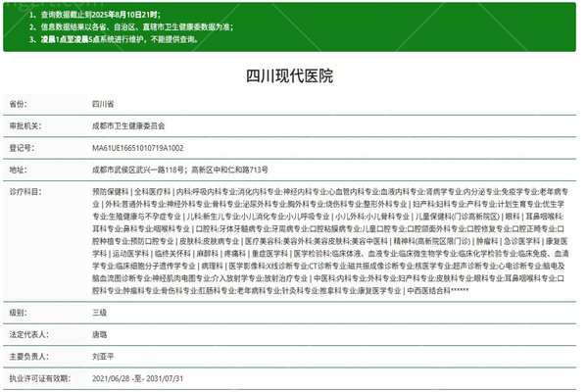Select validity period 2021/06/28 至 2031/07/31

pos(138,378)
